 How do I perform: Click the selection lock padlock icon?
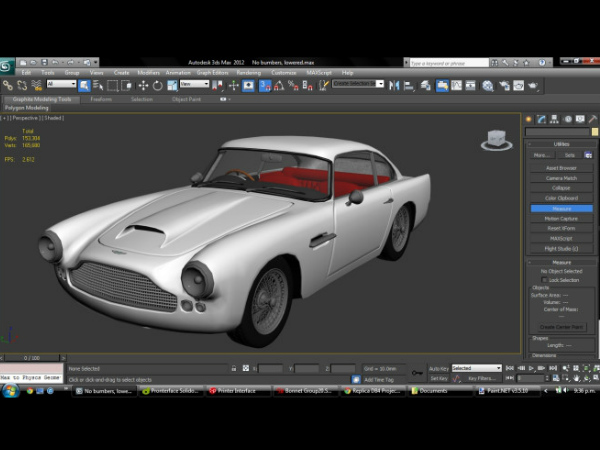(234, 368)
